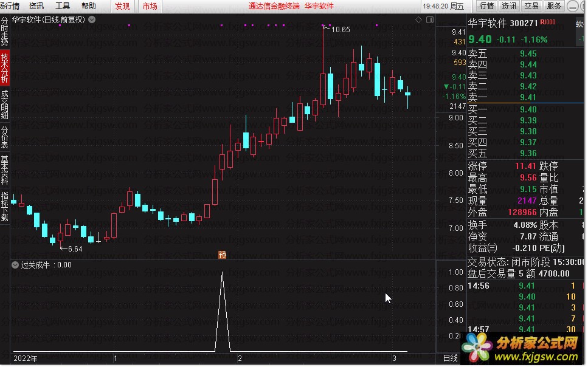Click the 最低 value 9.15
Screen dimensions: 588x367
coord(528,190)
